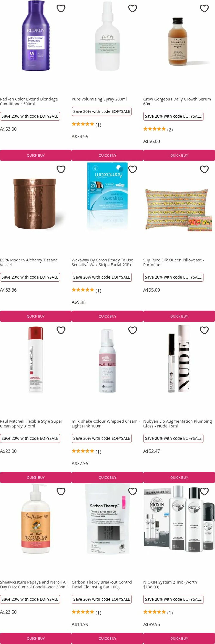Favorite the Carbon Theory Cleansing Bar
This screenshot has height=644, width=215.
[x=133, y=492]
